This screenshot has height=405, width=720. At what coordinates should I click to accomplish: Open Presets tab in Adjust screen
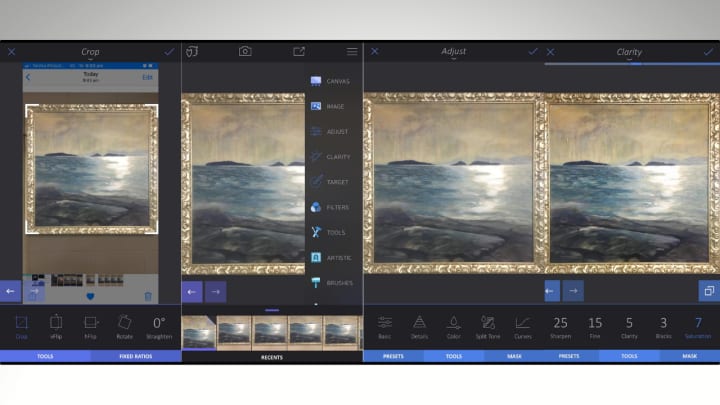point(394,356)
